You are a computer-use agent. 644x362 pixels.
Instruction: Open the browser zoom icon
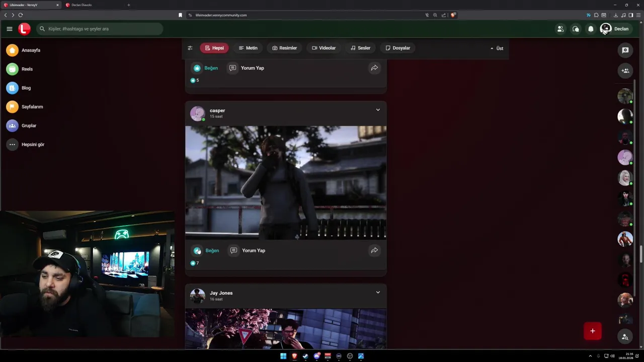435,15
